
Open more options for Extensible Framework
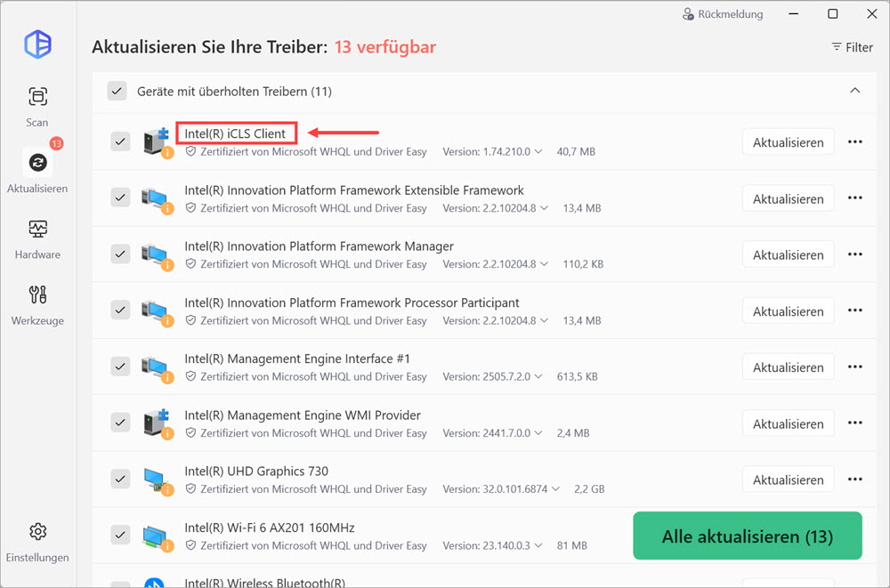[854, 198]
